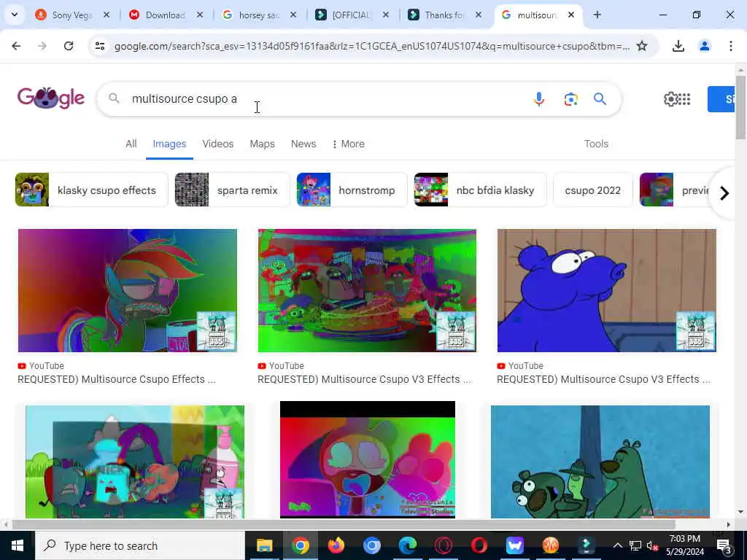This screenshot has height=560, width=747.
Task: Open the Google apps grid
Action: [684, 98]
